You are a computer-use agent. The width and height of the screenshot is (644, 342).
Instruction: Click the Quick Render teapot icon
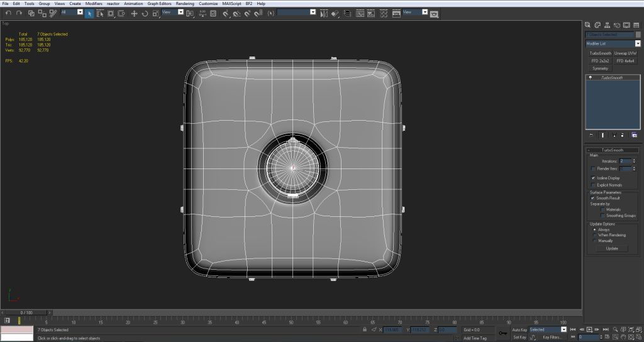tap(435, 13)
